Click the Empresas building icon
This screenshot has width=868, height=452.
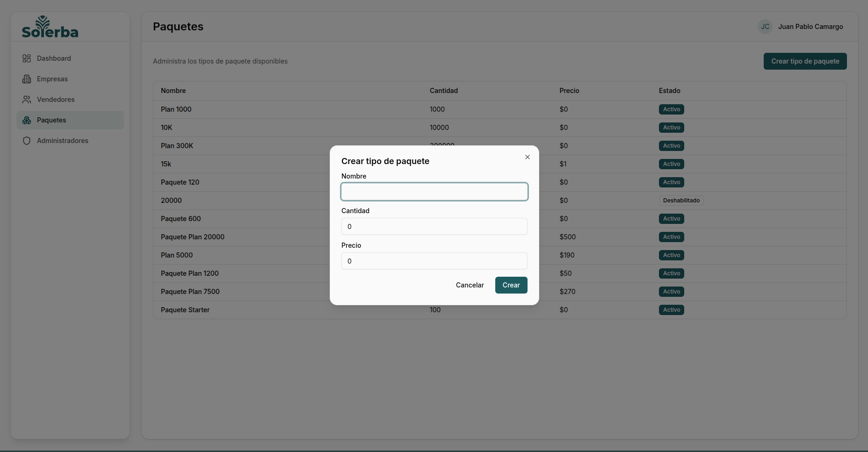pos(27,79)
